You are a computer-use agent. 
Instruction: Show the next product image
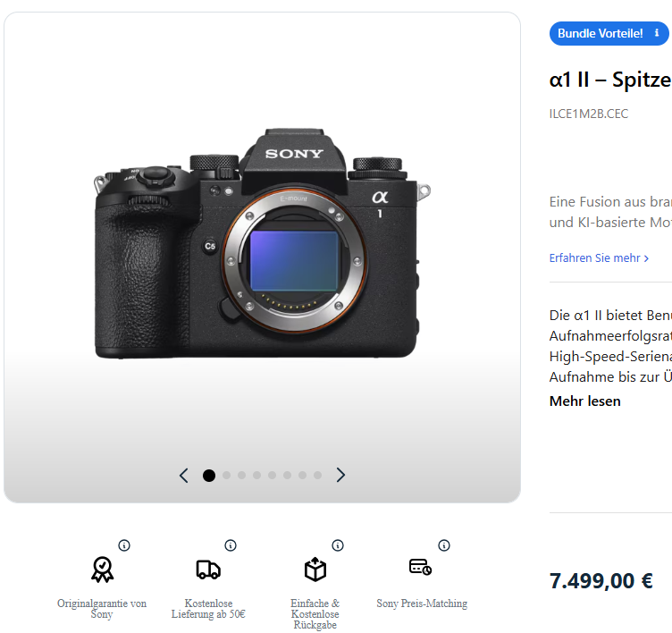[x=340, y=476]
